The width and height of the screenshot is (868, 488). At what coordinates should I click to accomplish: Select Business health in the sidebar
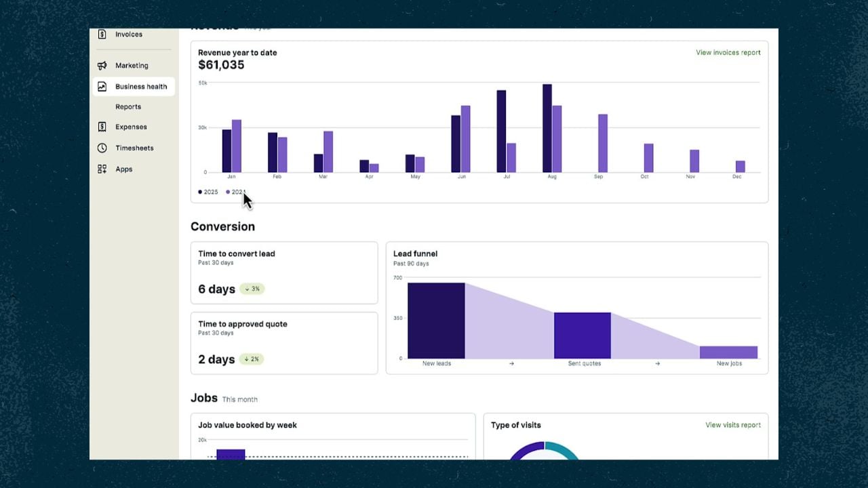pyautogui.click(x=134, y=87)
